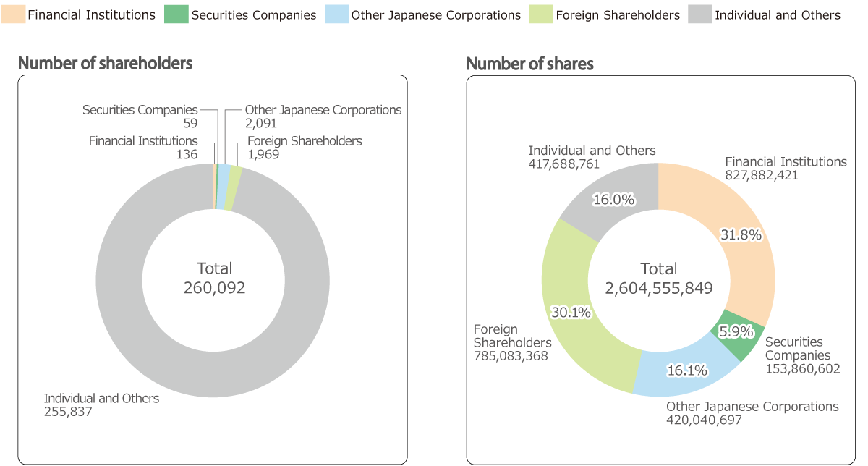Select the blue Other Japanese Corporations legend swatch

pos(336,14)
